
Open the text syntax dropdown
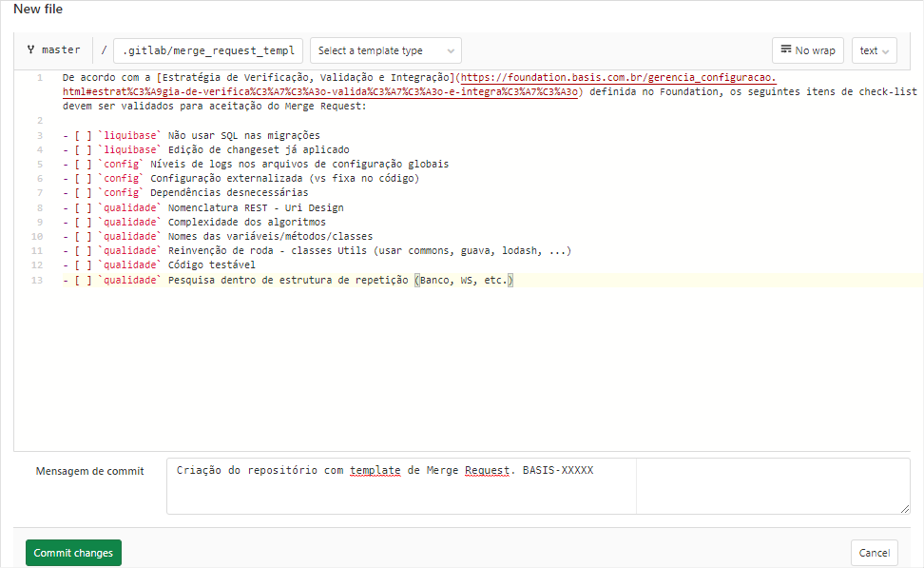click(x=874, y=50)
